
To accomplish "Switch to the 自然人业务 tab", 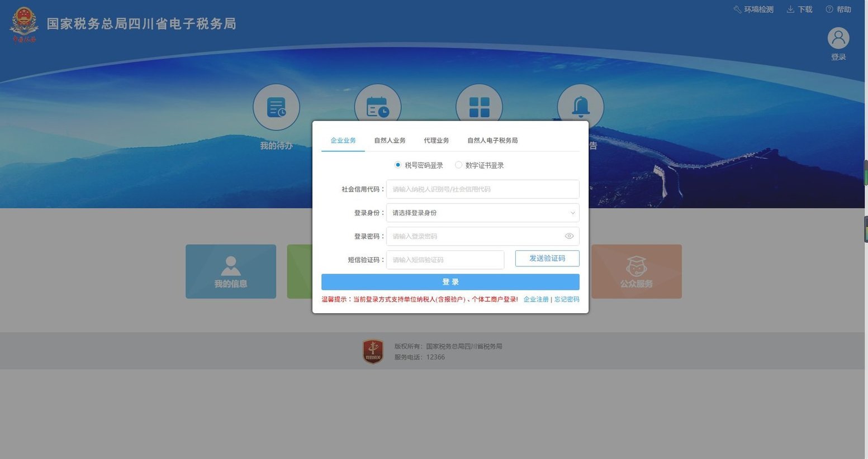I will click(x=390, y=141).
